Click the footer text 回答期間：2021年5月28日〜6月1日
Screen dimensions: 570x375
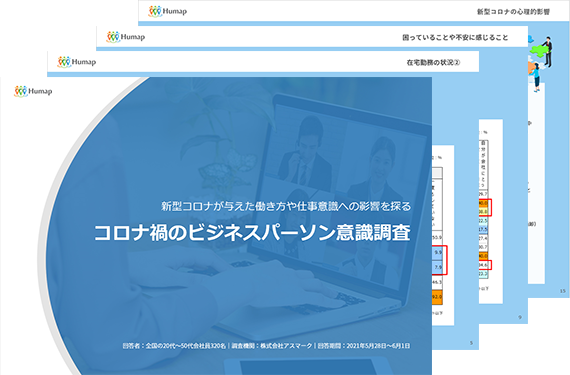(364, 346)
